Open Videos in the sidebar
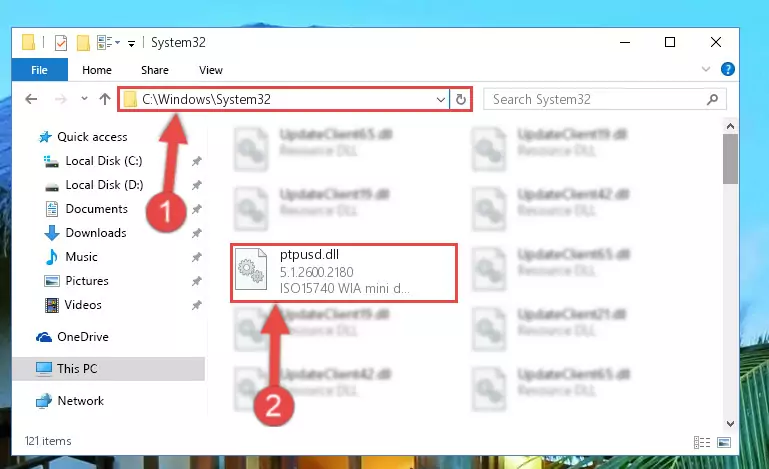Viewport: 769px width, 469px height. 83,305
